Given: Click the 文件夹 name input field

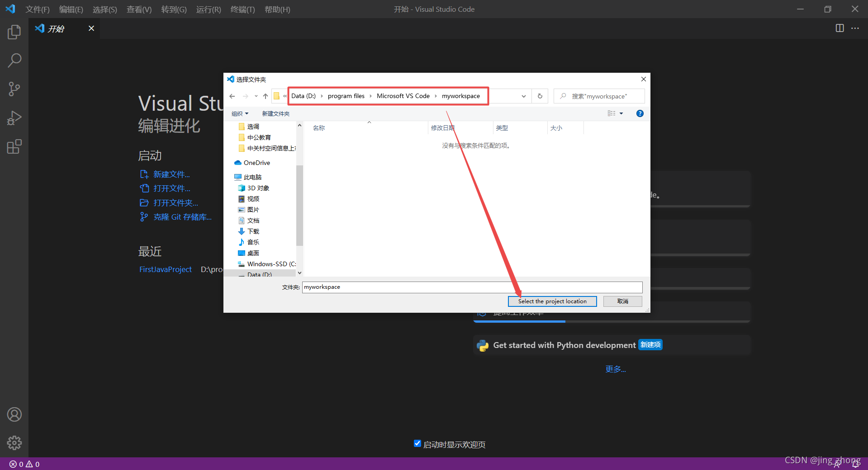Looking at the screenshot, I should pos(472,287).
